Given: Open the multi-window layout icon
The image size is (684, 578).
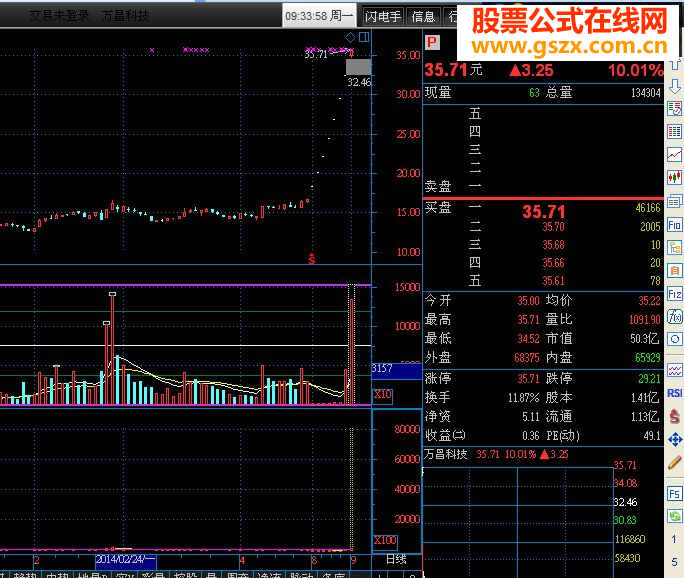Looking at the screenshot, I should click(675, 201).
